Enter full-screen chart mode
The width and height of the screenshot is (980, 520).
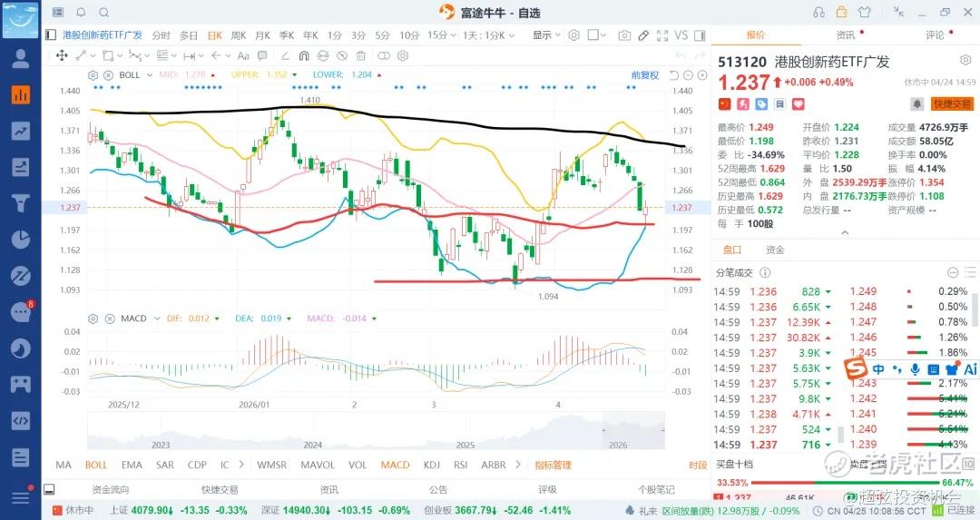point(662,35)
